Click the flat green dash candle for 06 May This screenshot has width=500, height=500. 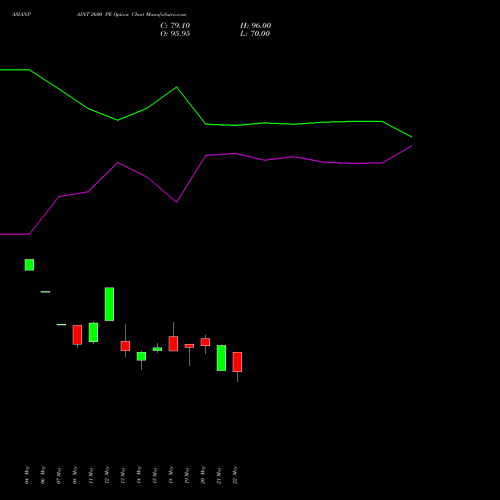[45, 292]
